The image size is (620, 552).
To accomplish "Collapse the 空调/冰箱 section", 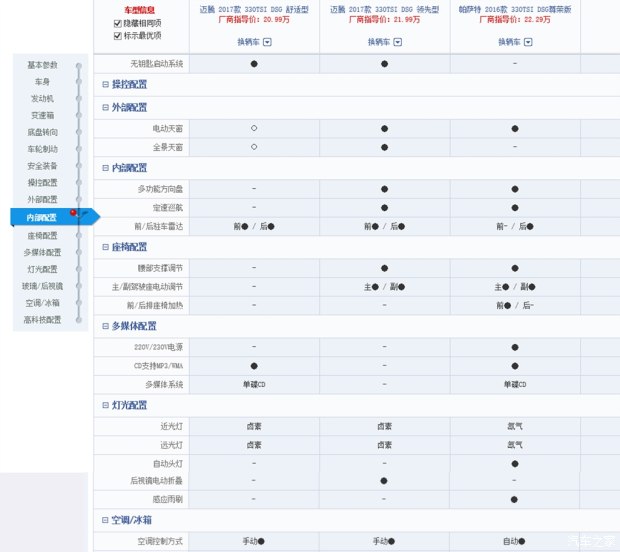I will pyautogui.click(x=105, y=520).
